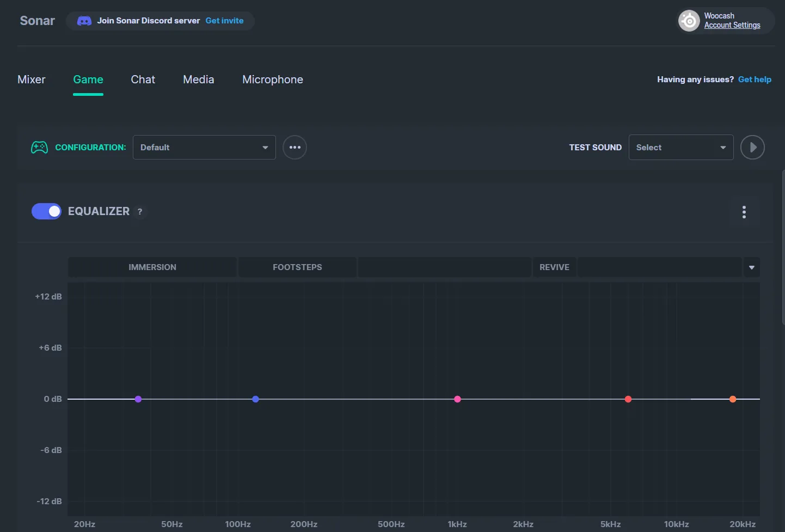Click the +12 dB axis label
The height and width of the screenshot is (532, 785).
point(48,297)
